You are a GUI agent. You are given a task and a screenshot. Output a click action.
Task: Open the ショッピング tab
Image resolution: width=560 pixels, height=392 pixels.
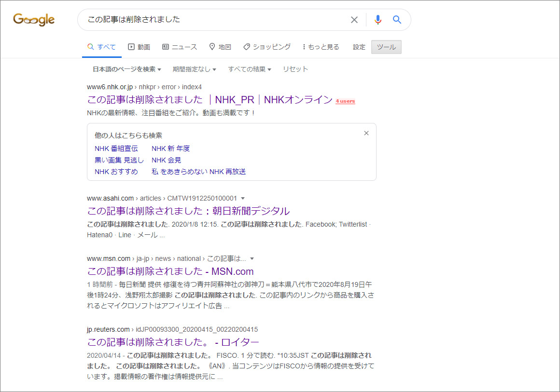click(267, 47)
